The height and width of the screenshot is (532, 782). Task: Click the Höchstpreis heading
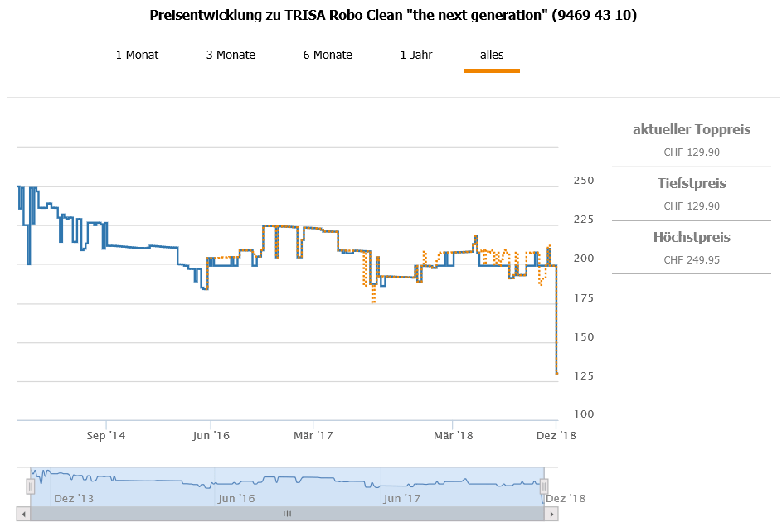692,237
